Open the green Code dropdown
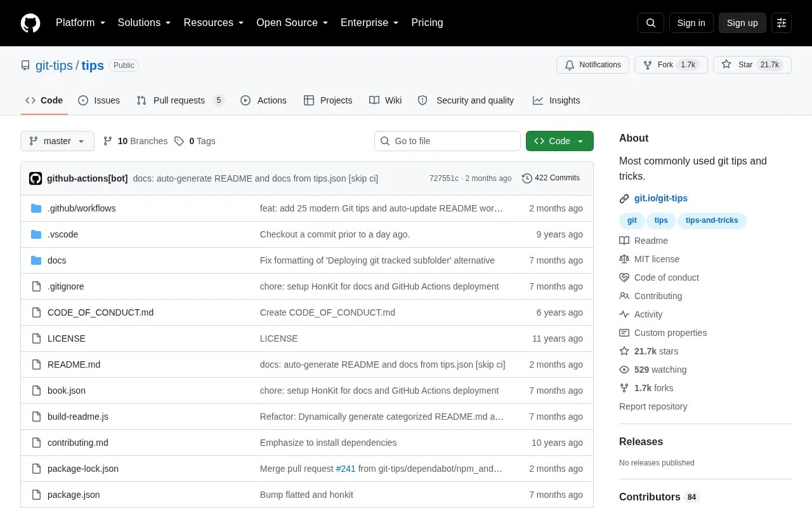812x508 pixels. click(560, 141)
